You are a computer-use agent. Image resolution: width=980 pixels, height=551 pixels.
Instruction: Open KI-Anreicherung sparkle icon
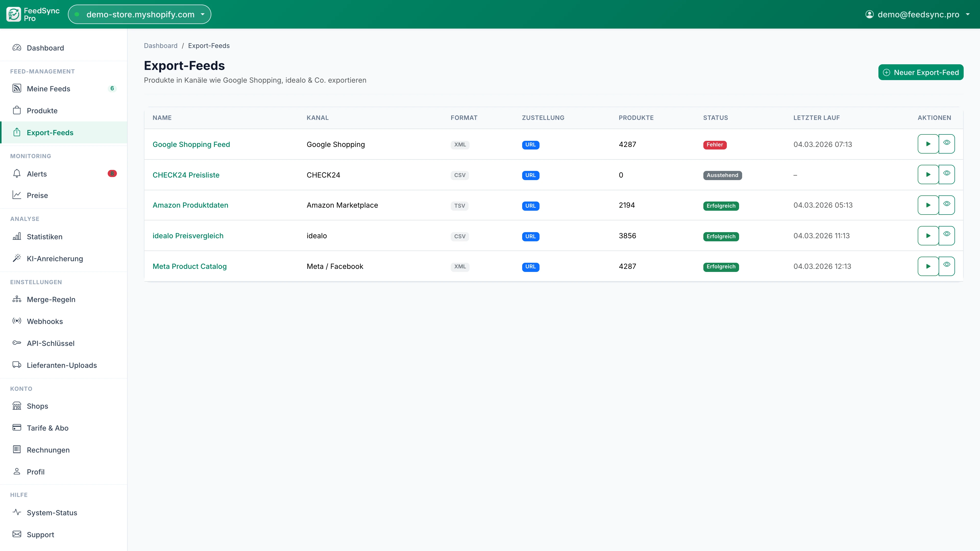17,258
